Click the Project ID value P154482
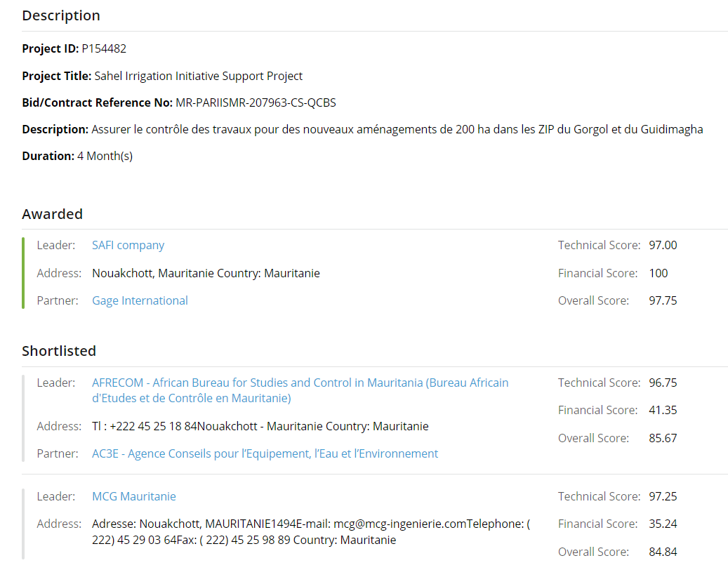Viewport: 728px width, 584px height. (x=104, y=48)
